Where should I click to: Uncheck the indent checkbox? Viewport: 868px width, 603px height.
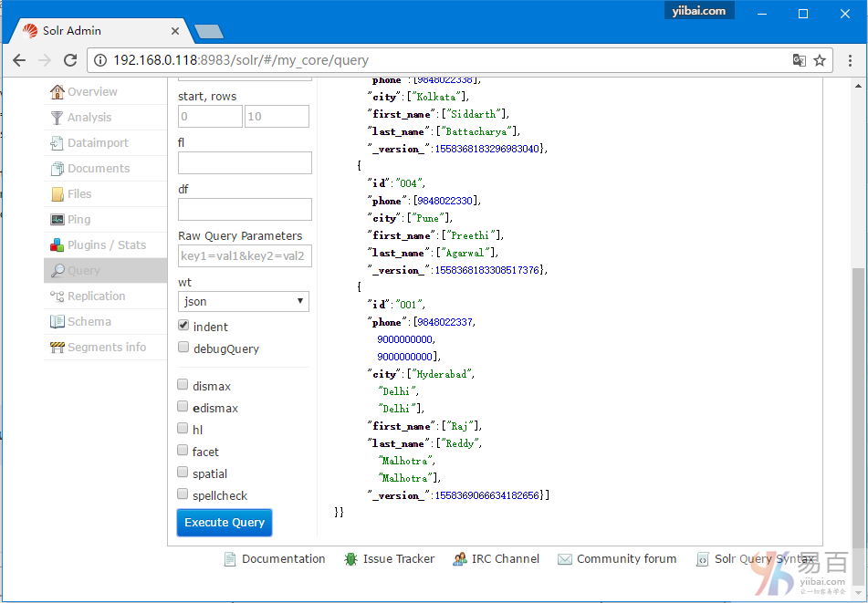183,326
